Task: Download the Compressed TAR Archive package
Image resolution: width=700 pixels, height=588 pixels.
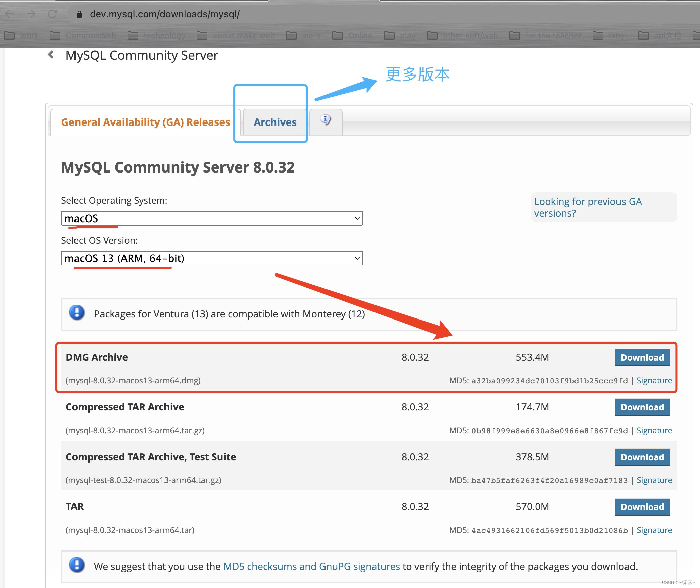Action: tap(642, 407)
